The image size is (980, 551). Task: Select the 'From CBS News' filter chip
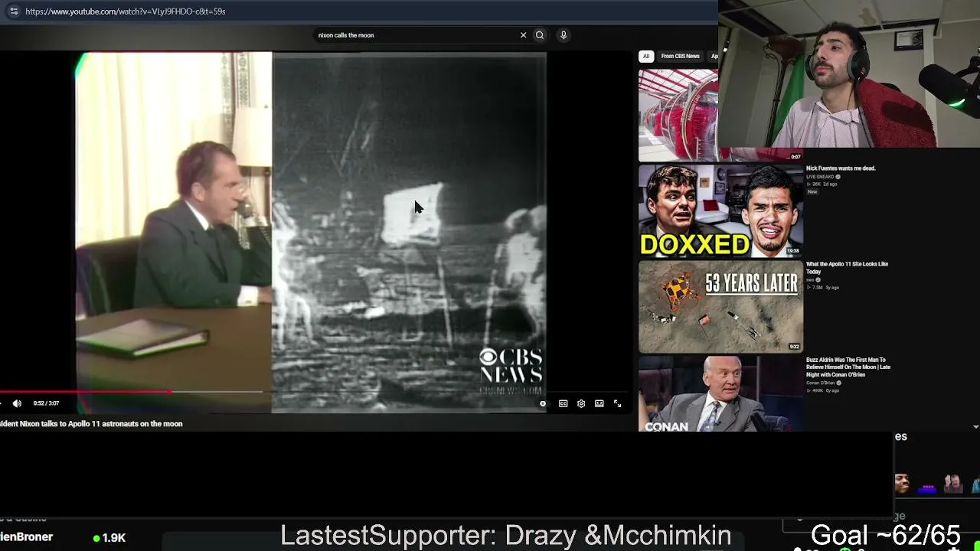[681, 56]
